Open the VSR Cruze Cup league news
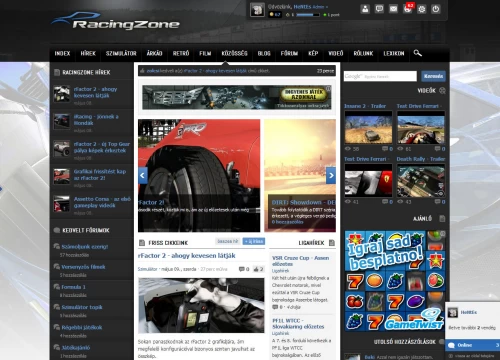Viewport: 500px width, 360px height. pyautogui.click(x=300, y=261)
